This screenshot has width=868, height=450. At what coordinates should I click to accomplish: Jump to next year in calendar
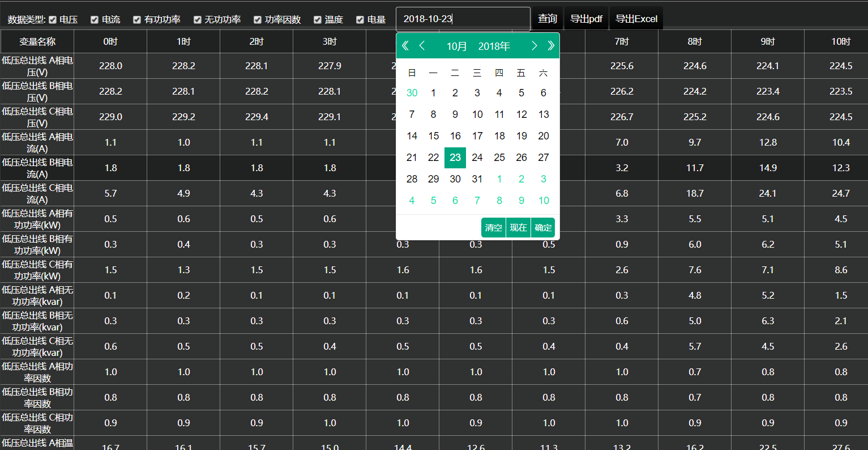(551, 46)
